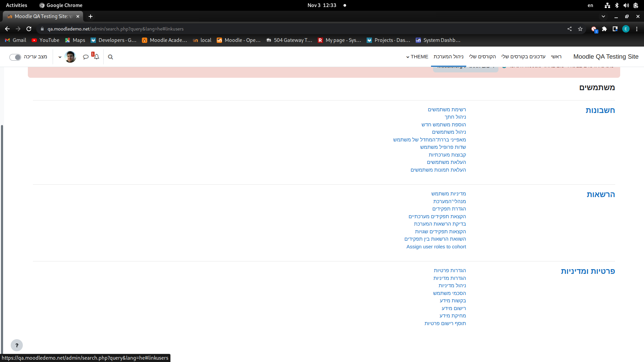This screenshot has height=362, width=644.
Task: Open הגדרת תפקידים link
Action: click(449, 209)
